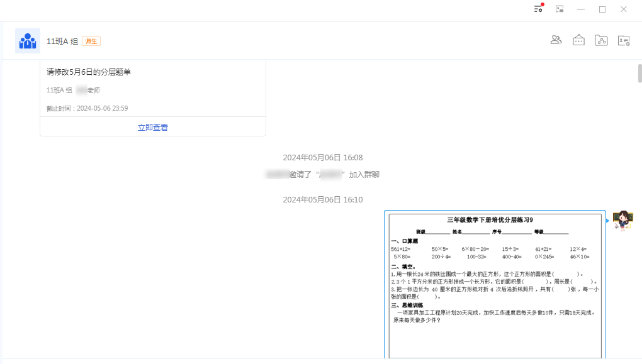This screenshot has width=642, height=364.
Task: Maximize the chat window
Action: 602,8
